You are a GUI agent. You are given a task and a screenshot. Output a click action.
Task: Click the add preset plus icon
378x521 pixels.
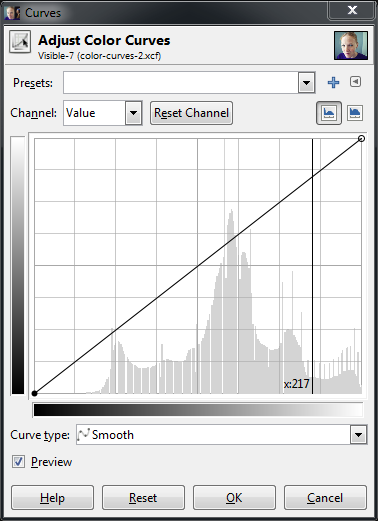[x=333, y=82]
